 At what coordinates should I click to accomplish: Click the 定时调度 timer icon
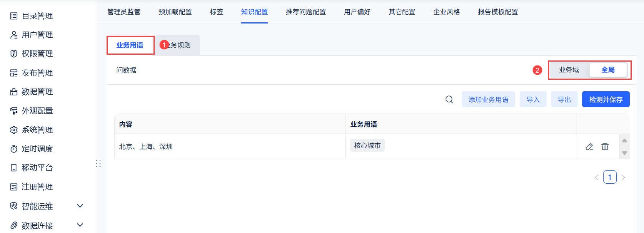pos(14,149)
